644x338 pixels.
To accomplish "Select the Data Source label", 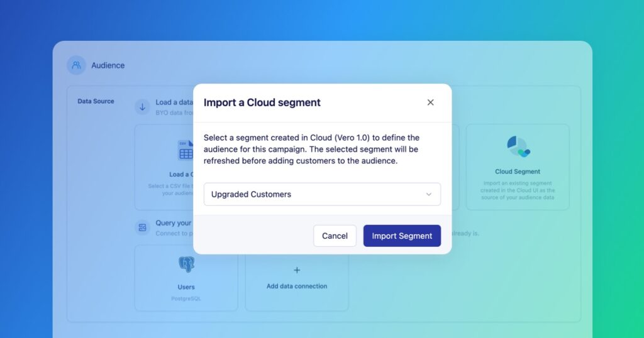I will pos(96,101).
